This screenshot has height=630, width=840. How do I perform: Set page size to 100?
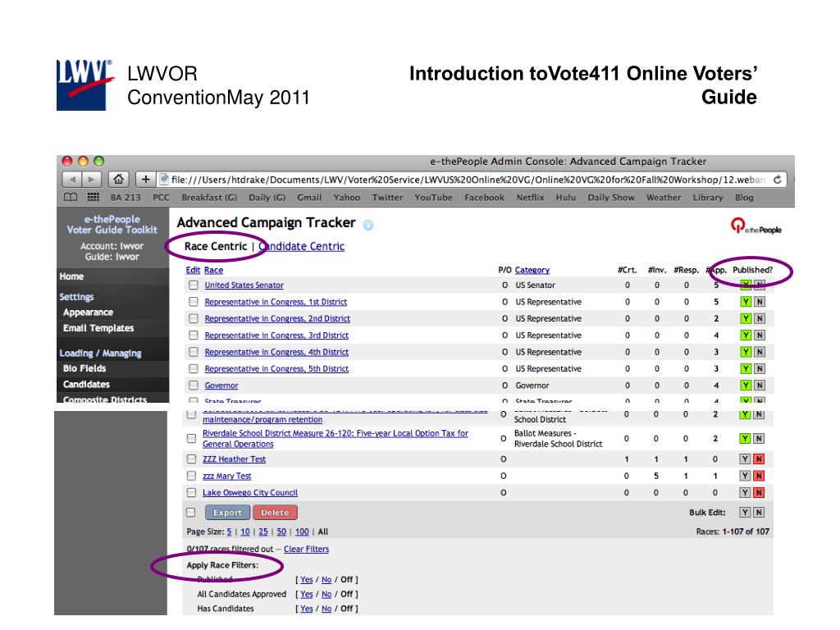coord(302,532)
